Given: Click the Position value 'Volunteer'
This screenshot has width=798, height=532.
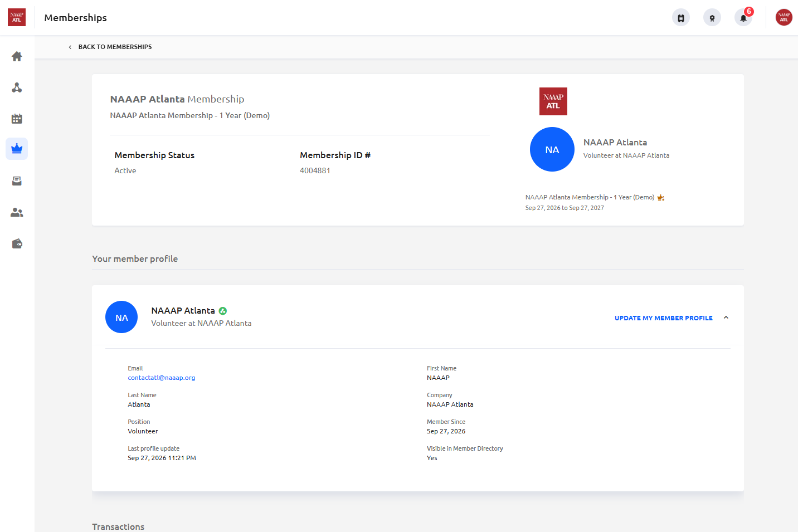Looking at the screenshot, I should 143,431.
